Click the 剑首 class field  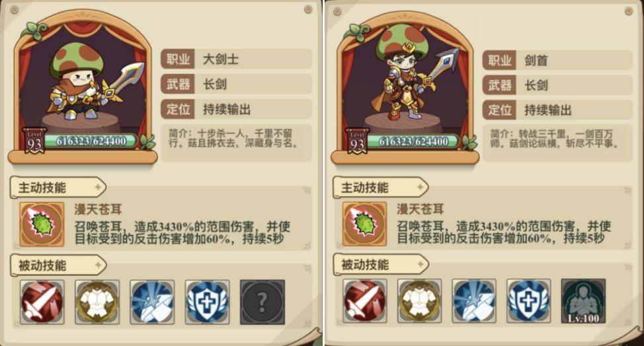click(x=557, y=61)
